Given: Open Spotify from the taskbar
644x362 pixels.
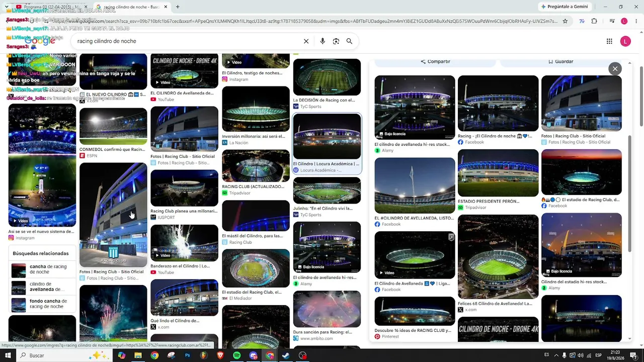Looking at the screenshot, I should [237, 355].
